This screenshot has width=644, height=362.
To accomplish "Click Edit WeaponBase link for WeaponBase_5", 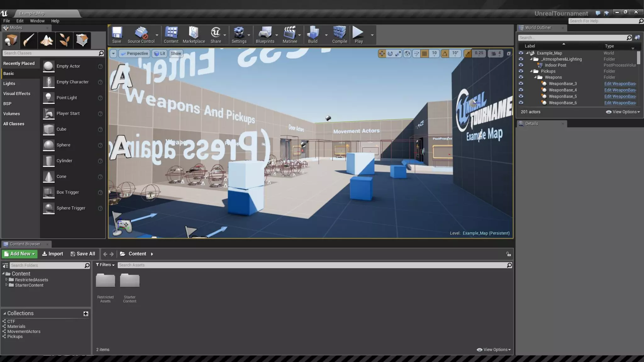I will click(620, 96).
